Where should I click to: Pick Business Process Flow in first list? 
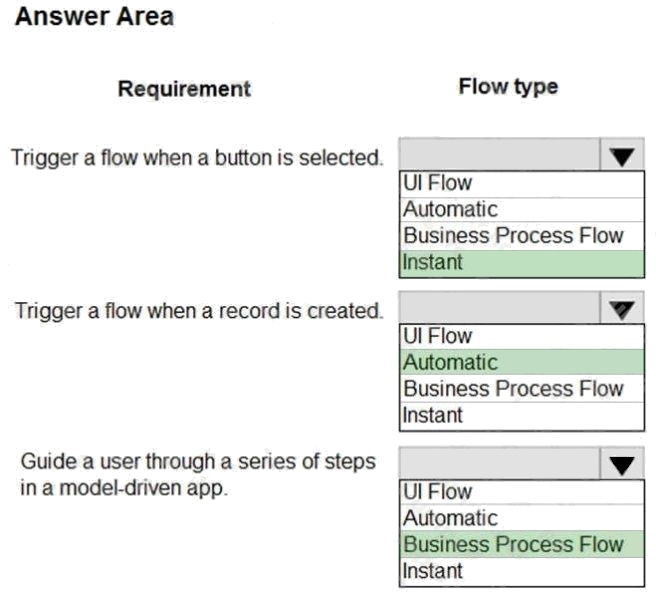pyautogui.click(x=522, y=236)
